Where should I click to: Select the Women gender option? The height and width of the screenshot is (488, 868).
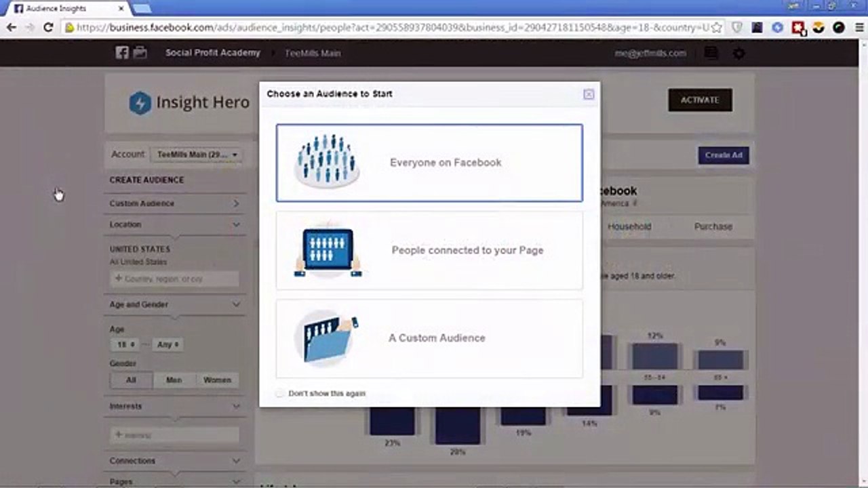click(x=217, y=380)
